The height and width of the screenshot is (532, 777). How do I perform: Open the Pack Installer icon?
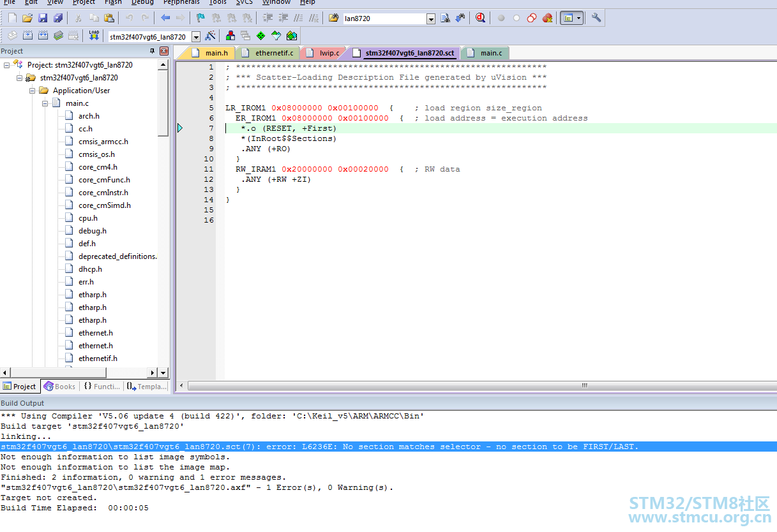point(292,36)
